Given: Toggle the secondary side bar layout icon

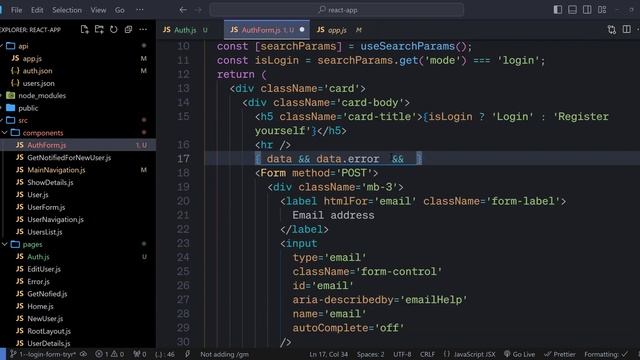Looking at the screenshot, I should [x=587, y=10].
